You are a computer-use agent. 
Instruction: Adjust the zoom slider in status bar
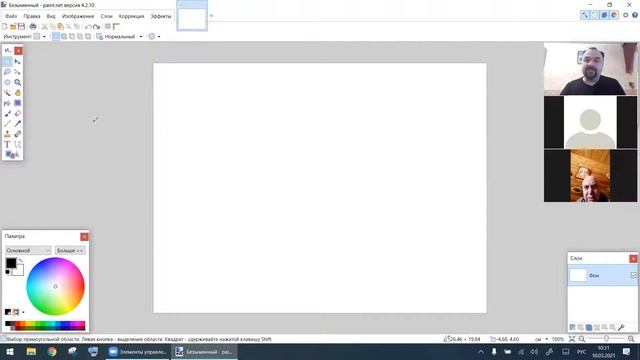coord(606,339)
